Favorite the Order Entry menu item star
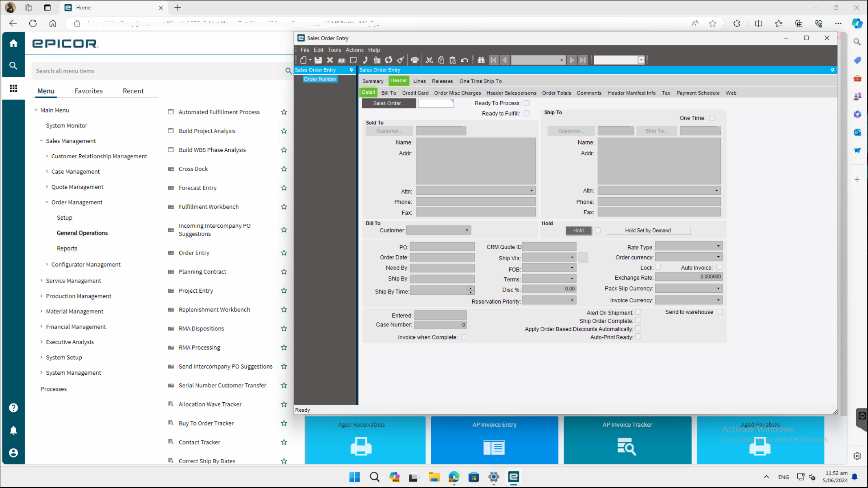The height and width of the screenshot is (488, 868). (x=284, y=253)
